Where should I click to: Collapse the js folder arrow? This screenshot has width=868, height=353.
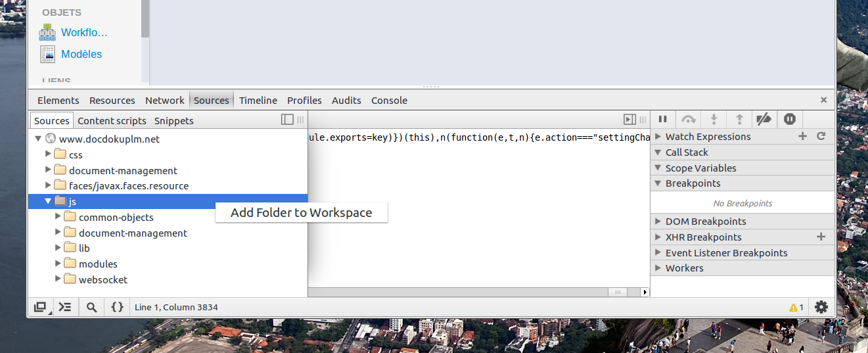pos(48,201)
